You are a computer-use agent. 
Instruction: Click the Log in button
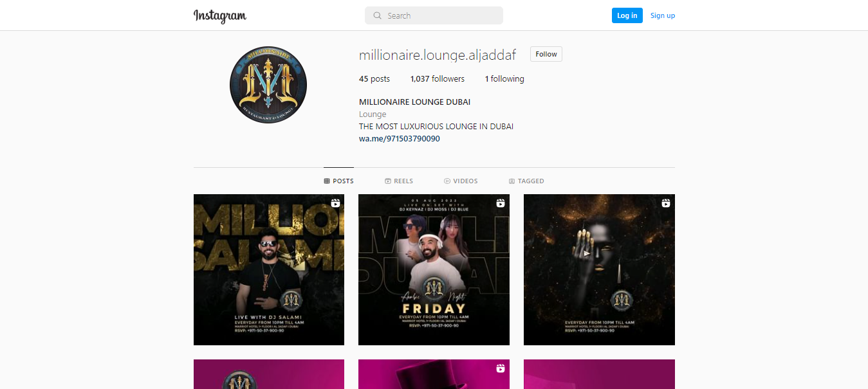627,15
